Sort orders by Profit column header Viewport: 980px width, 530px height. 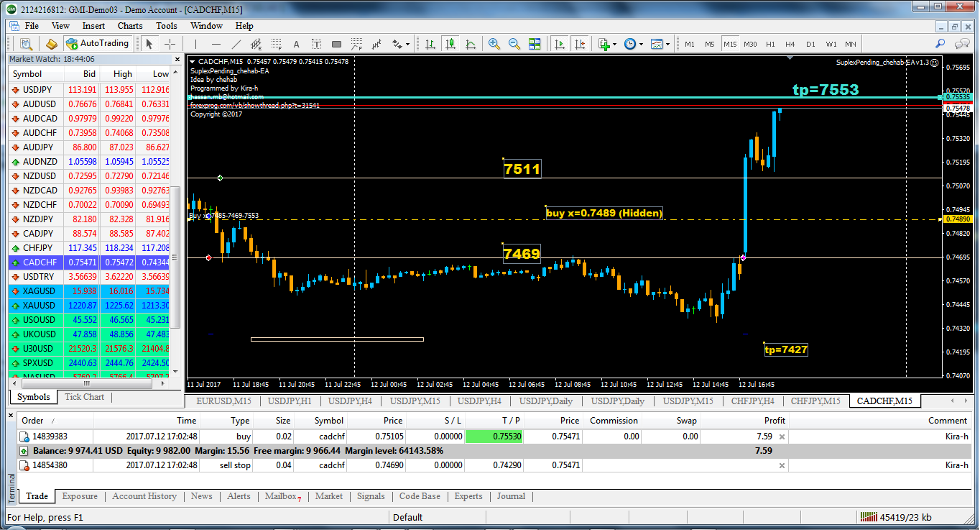(x=745, y=421)
